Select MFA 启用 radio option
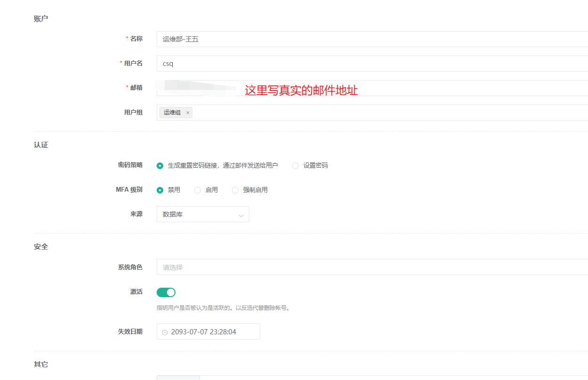Image resolution: width=588 pixels, height=380 pixels. coord(198,190)
